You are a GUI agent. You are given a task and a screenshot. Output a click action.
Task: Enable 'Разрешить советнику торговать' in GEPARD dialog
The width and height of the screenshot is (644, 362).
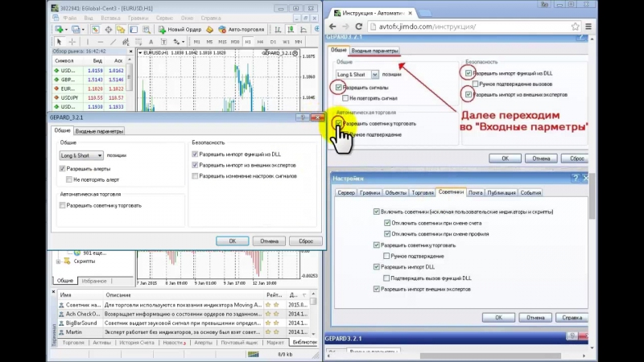pos(63,206)
